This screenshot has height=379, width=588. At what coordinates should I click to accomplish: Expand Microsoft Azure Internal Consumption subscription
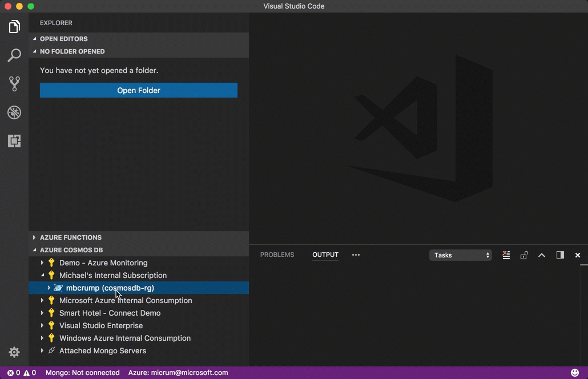42,300
